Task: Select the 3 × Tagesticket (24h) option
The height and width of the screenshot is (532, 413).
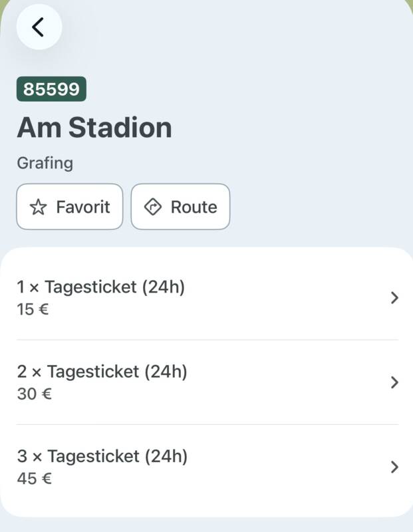Action: point(207,467)
